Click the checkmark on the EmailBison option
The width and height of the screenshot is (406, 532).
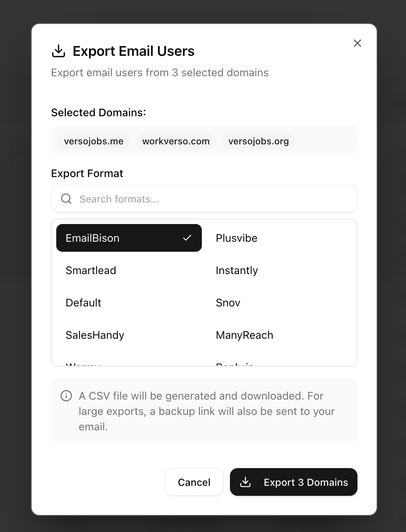click(x=188, y=238)
